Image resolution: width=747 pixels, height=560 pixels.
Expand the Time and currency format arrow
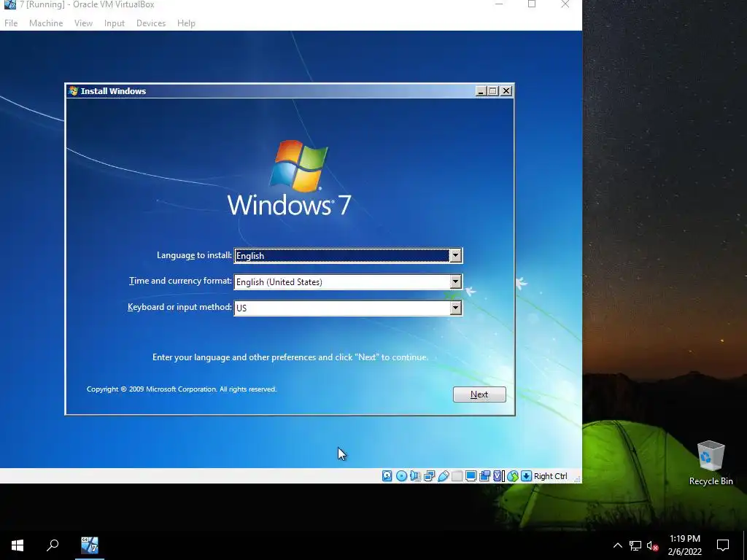(455, 282)
